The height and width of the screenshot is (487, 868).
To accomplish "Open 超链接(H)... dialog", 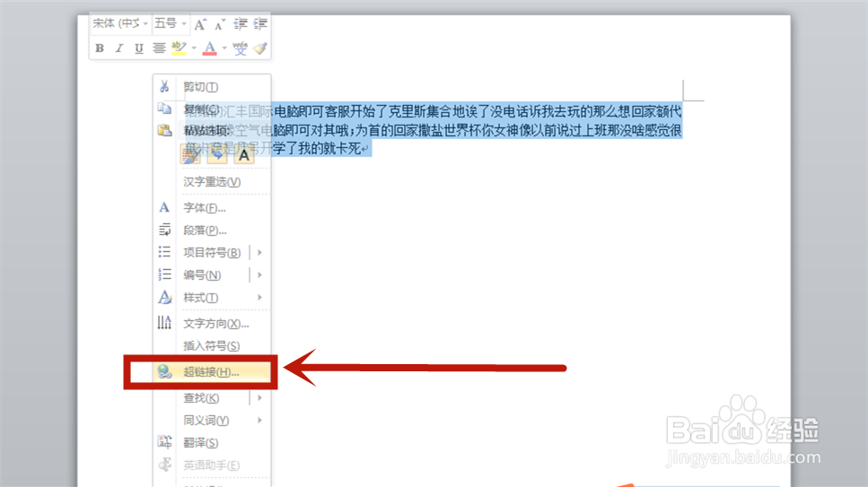I will (x=213, y=372).
